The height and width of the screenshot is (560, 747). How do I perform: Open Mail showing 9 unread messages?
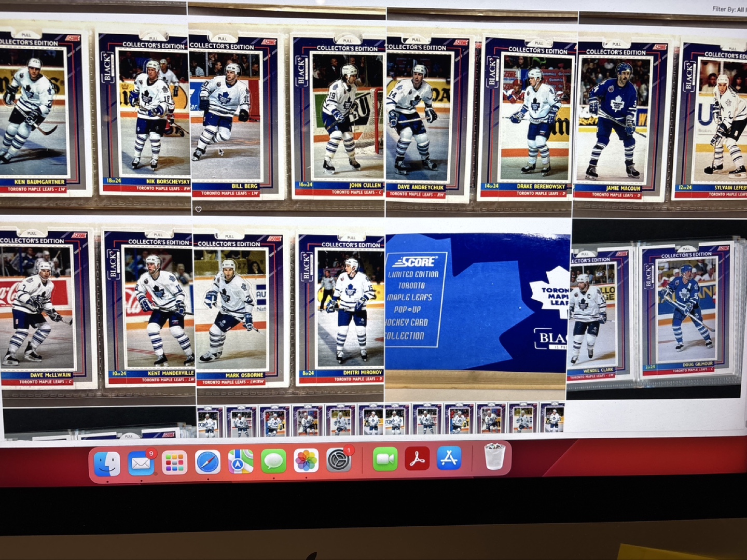(141, 463)
